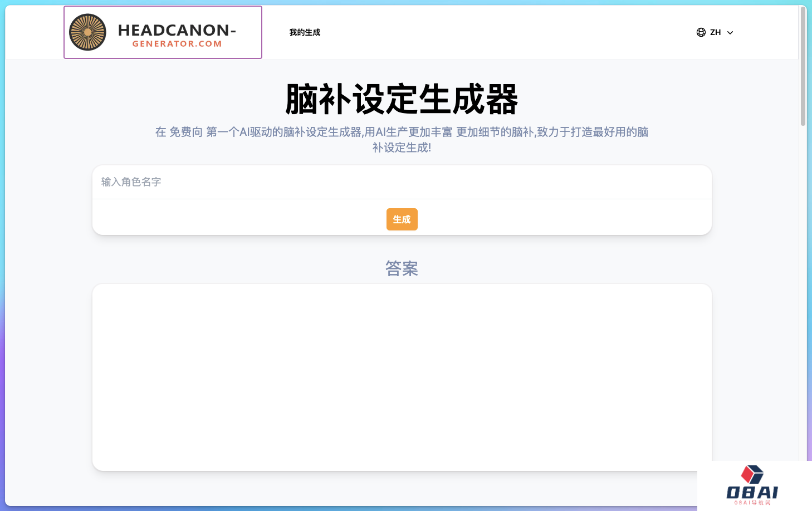Click the 脑补设定生成器 main heading
812x511 pixels.
tap(402, 100)
